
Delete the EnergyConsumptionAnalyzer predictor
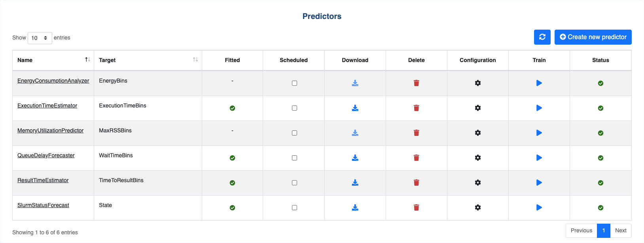[x=416, y=83]
